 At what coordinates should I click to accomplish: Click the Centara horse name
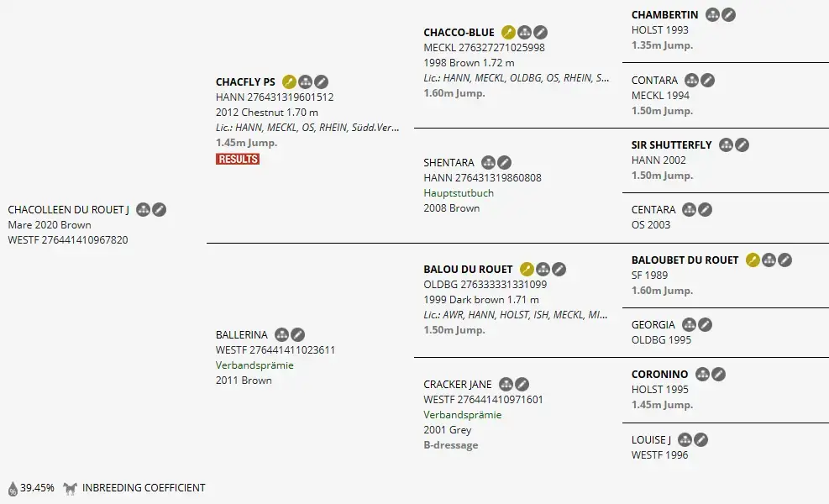pyautogui.click(x=653, y=210)
